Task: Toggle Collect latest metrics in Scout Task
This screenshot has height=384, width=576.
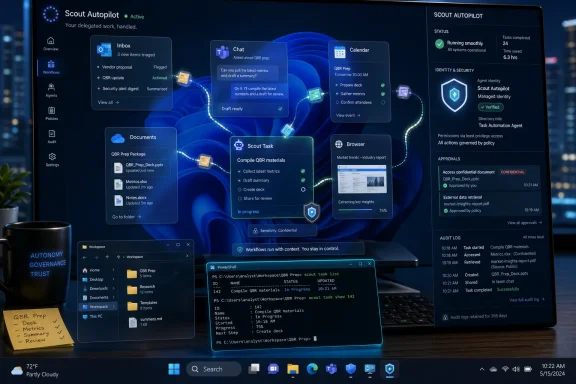Action: pyautogui.click(x=303, y=171)
